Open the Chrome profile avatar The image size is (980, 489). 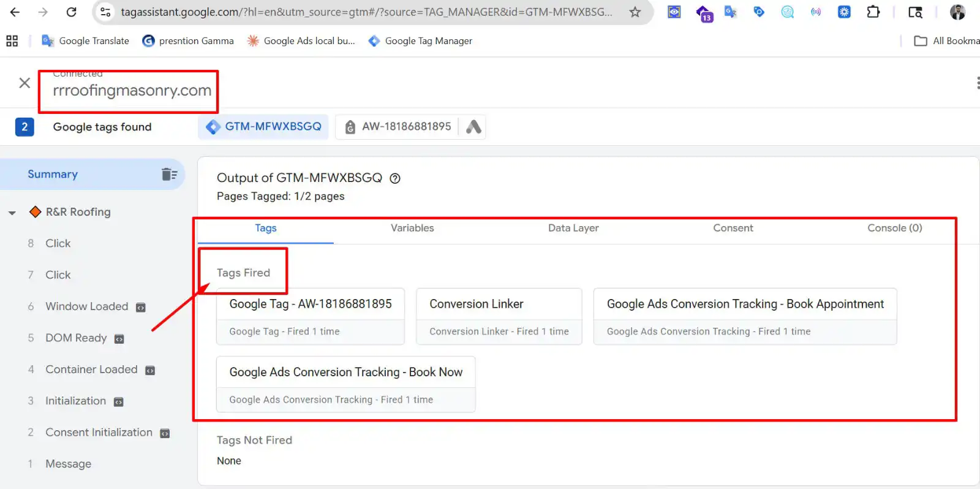(957, 12)
